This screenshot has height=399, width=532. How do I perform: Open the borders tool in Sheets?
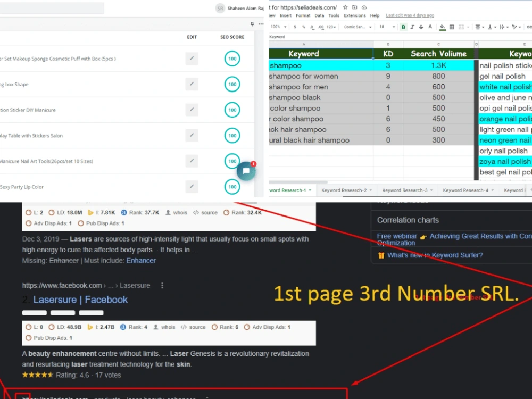coord(452,27)
